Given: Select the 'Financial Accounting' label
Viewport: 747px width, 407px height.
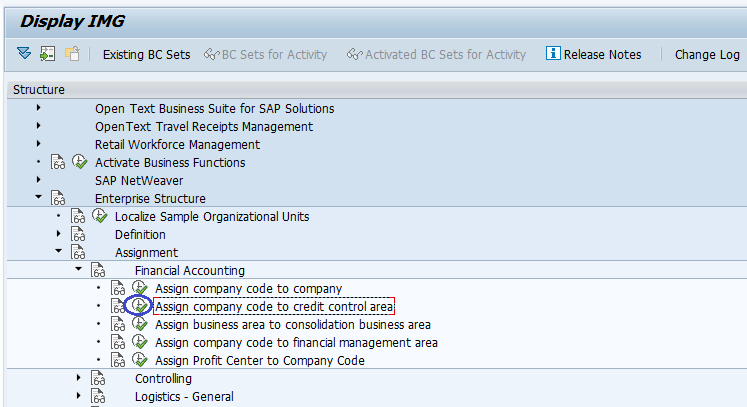Looking at the screenshot, I should 190,271.
